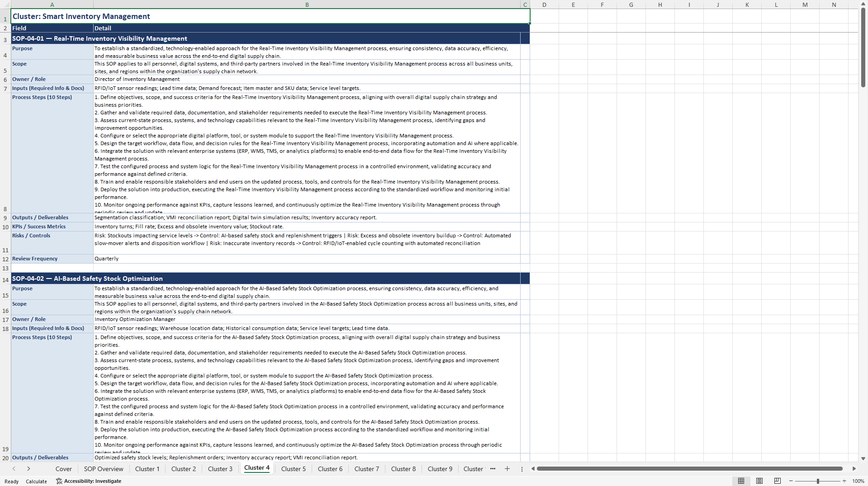The image size is (868, 486).
Task: Click the Review Frequency label cell
Action: click(52, 259)
